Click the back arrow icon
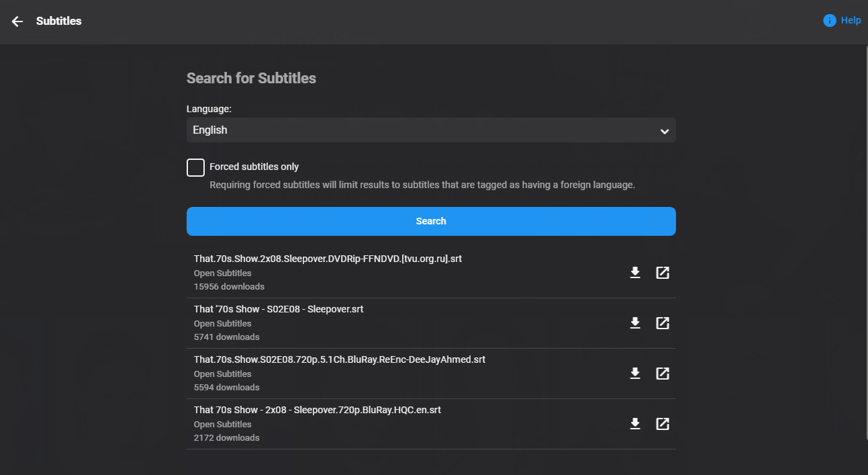The height and width of the screenshot is (475, 868). tap(17, 21)
